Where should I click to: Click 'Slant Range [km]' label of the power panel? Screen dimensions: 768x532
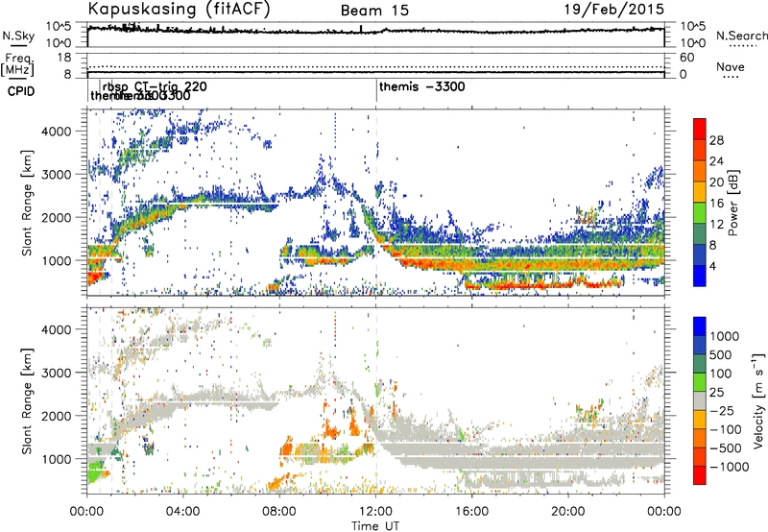click(x=27, y=203)
